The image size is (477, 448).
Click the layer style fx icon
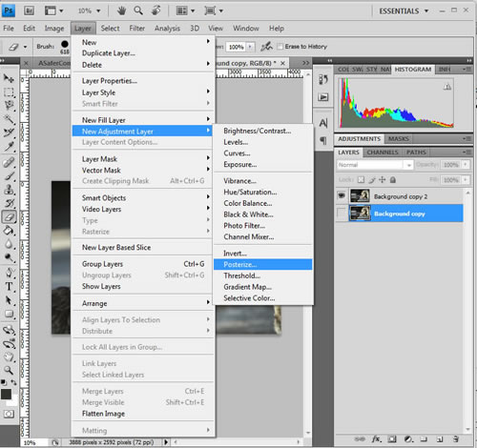point(376,439)
